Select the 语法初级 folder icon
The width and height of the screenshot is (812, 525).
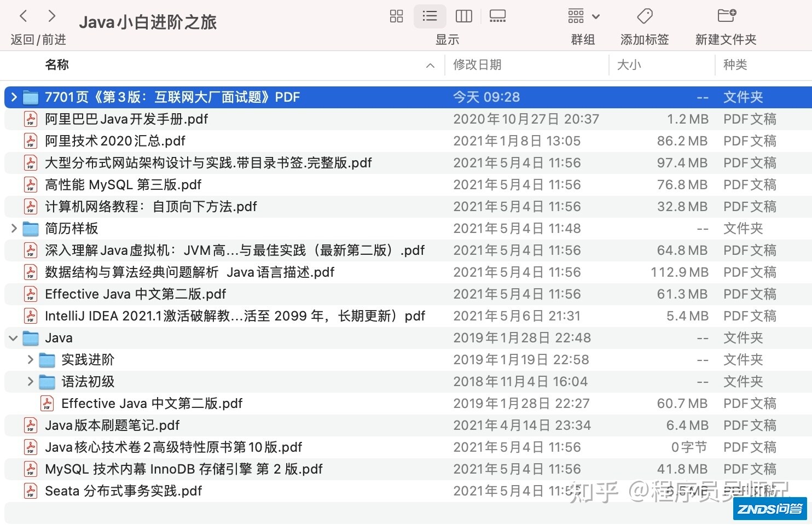point(47,382)
